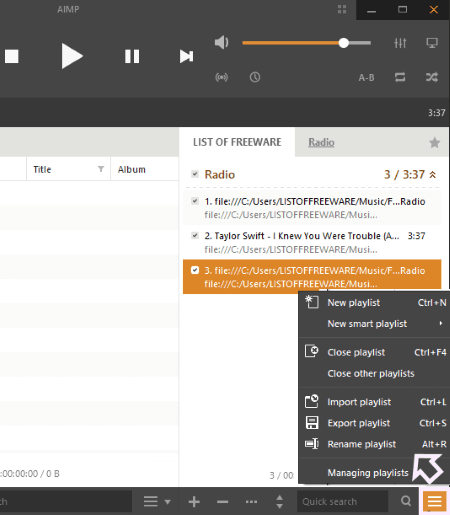Collapse the Radio group with double chevron
The image size is (450, 515).
click(433, 174)
